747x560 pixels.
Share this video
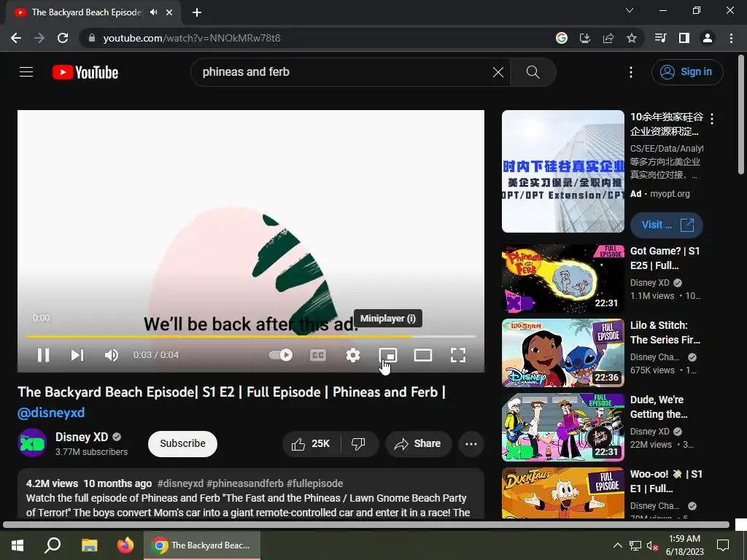(x=418, y=444)
